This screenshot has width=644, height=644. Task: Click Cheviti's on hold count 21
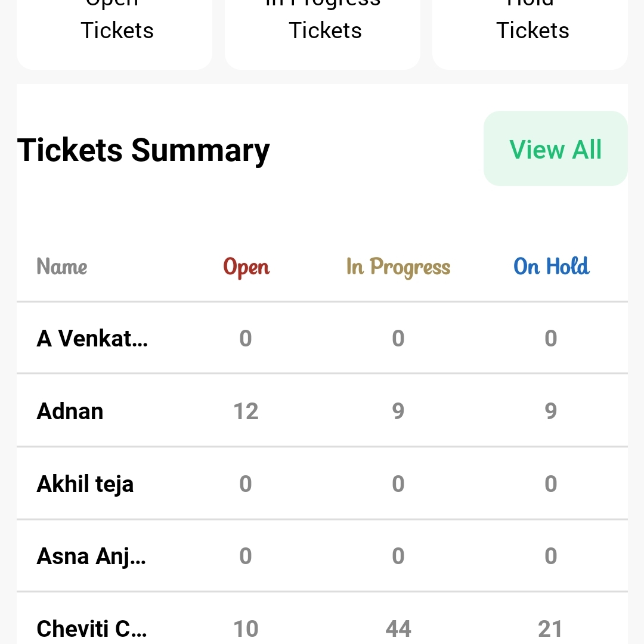coord(550,628)
